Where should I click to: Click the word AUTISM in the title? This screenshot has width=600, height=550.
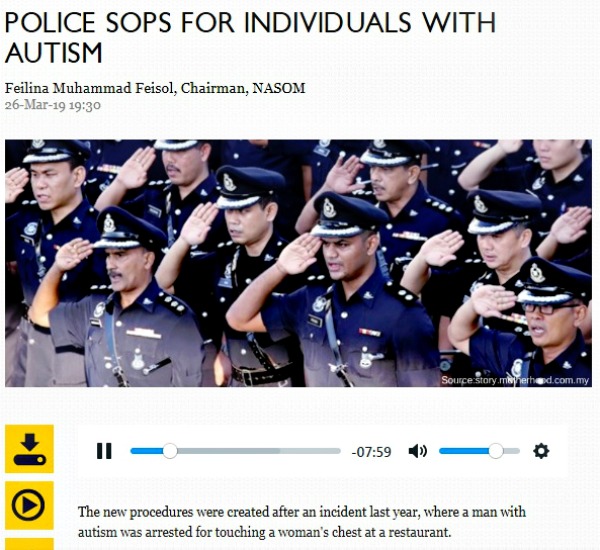pos(54,53)
